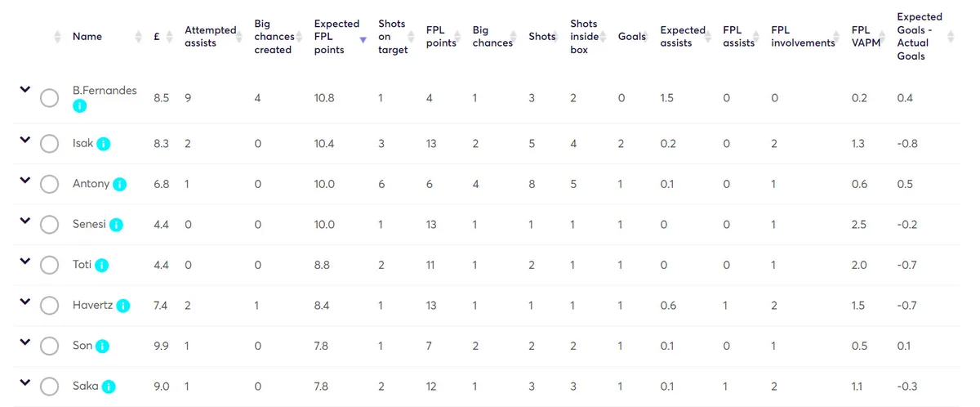Screen dimensions: 980x407
Task: Open info icon next to Isak
Action: pos(103,144)
